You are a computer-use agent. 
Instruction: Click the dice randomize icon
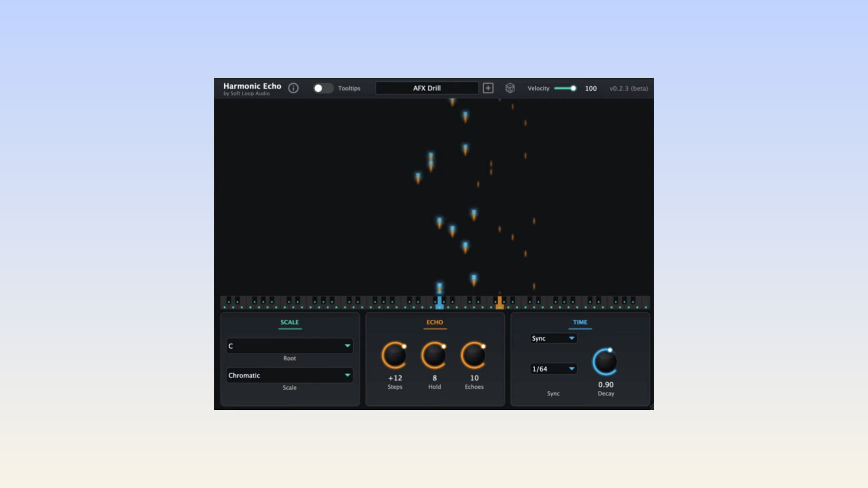tap(510, 88)
